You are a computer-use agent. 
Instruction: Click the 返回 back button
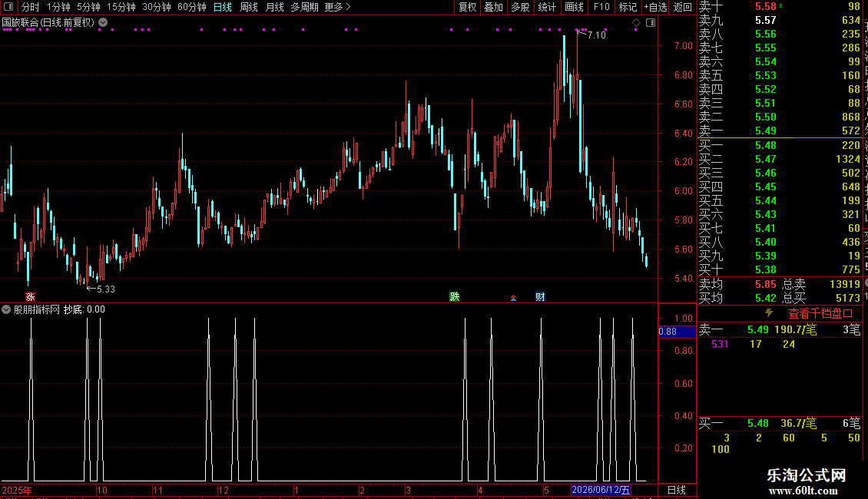tap(683, 7)
